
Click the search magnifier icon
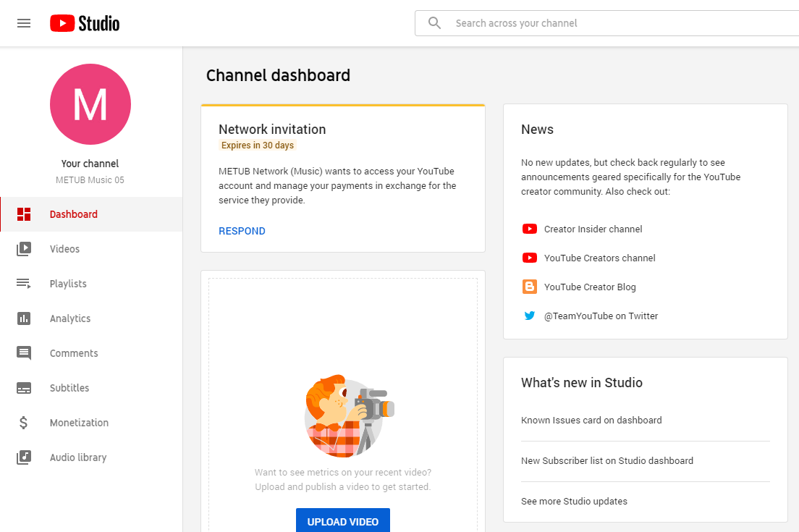[434, 23]
